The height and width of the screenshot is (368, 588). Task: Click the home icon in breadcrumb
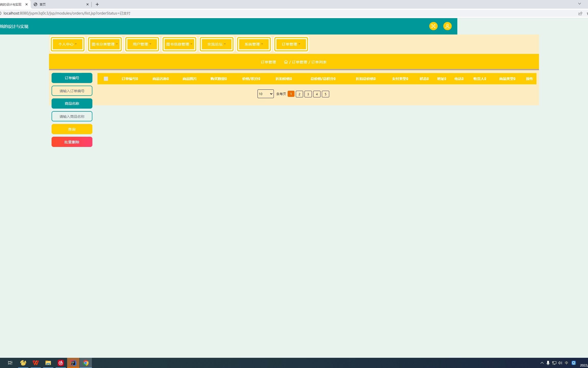tap(286, 62)
